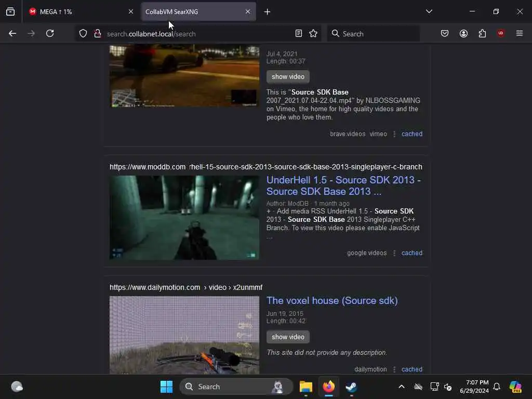Image resolution: width=532 pixels, height=399 pixels.
Task: Bookmark this page with star icon
Action: [x=313, y=33]
